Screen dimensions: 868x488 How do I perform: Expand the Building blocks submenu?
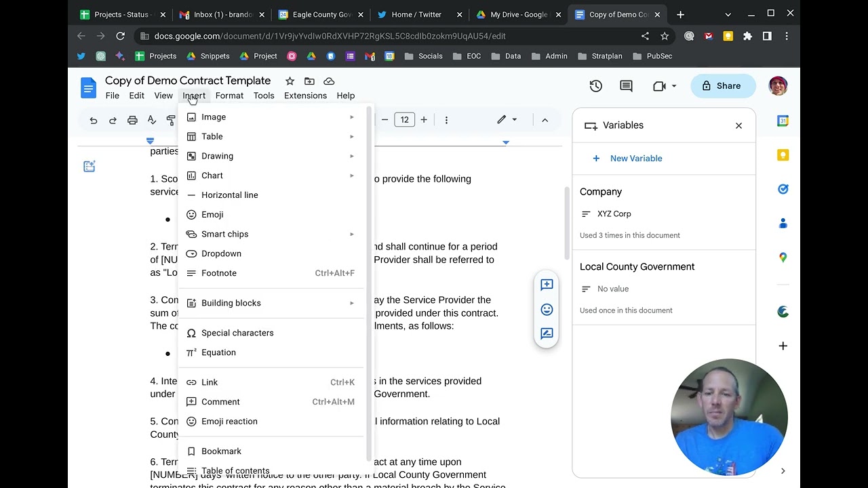tap(271, 303)
